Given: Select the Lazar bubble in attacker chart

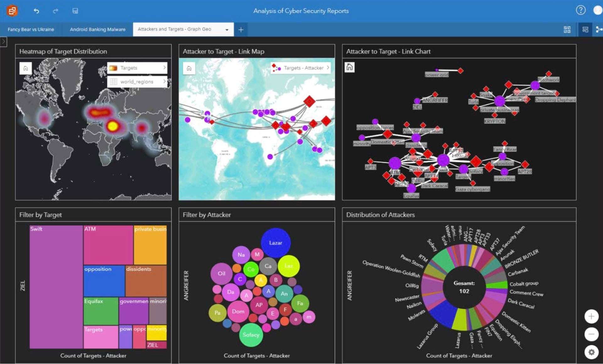Looking at the screenshot, I should pyautogui.click(x=275, y=243).
